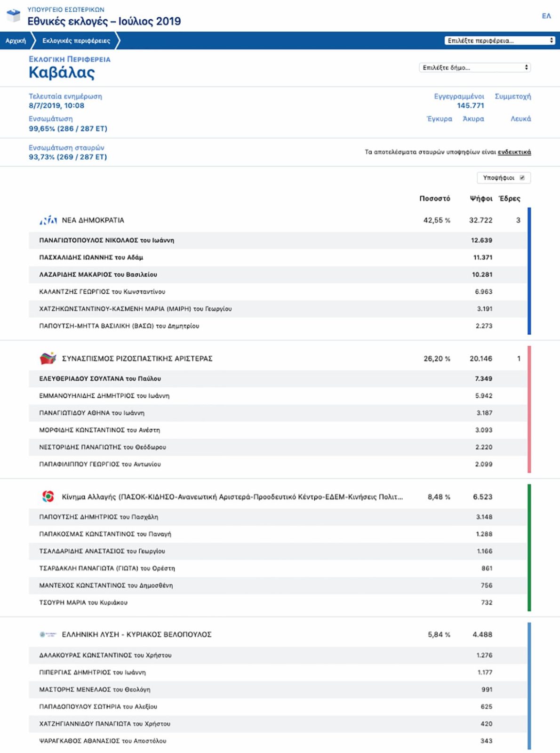Click the ΣΥΡΙΖΑ party flag logo
This screenshot has width=560, height=753.
coord(48,358)
